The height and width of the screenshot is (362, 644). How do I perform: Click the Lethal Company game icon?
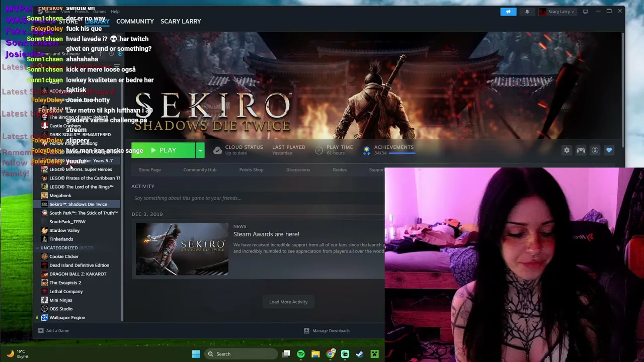click(x=44, y=291)
